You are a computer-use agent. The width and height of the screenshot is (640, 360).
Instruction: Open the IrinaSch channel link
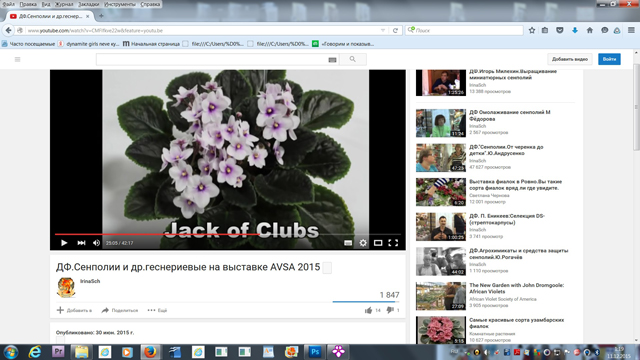90,281
